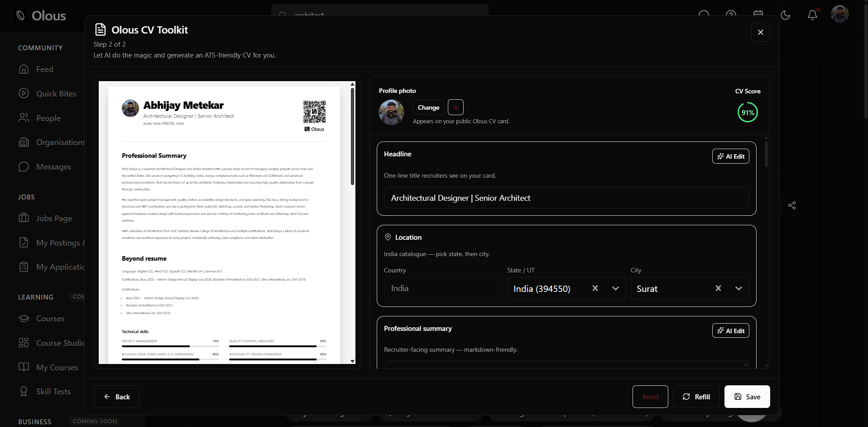
Task: Remove the profile photo with the red X
Action: click(x=456, y=107)
